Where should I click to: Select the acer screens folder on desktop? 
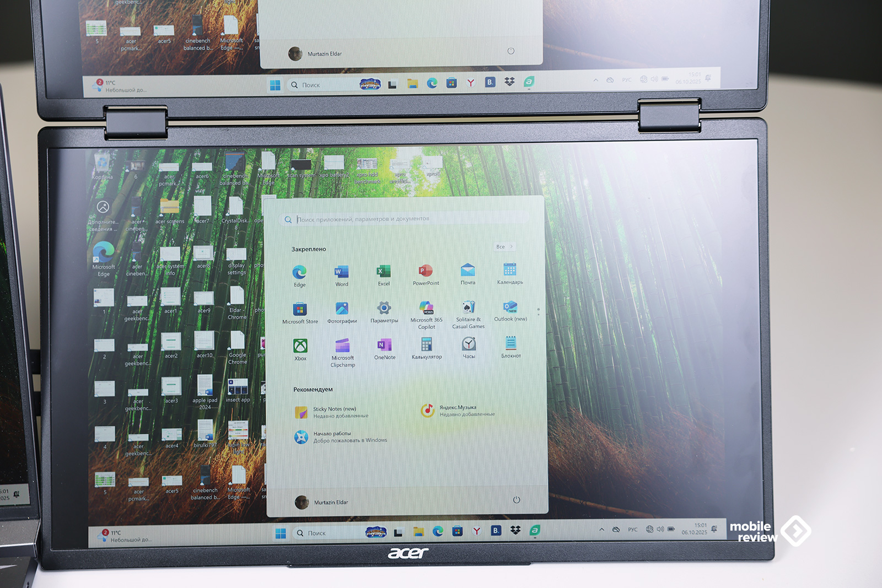coord(169,211)
